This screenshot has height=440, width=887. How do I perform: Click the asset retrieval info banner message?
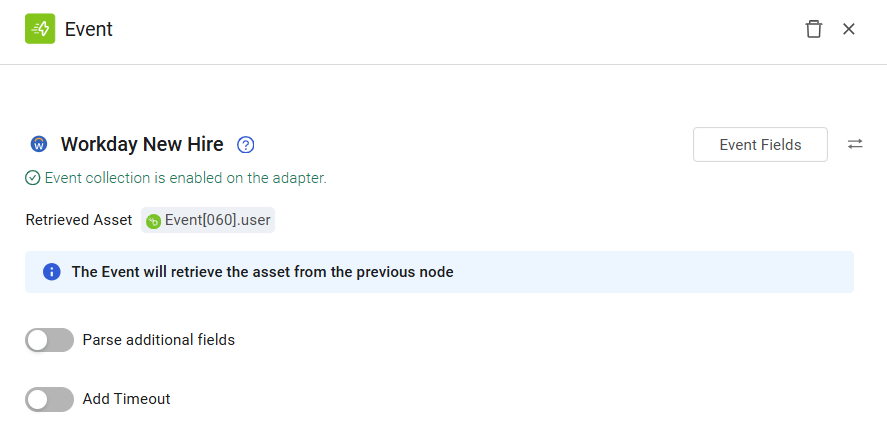(x=262, y=272)
